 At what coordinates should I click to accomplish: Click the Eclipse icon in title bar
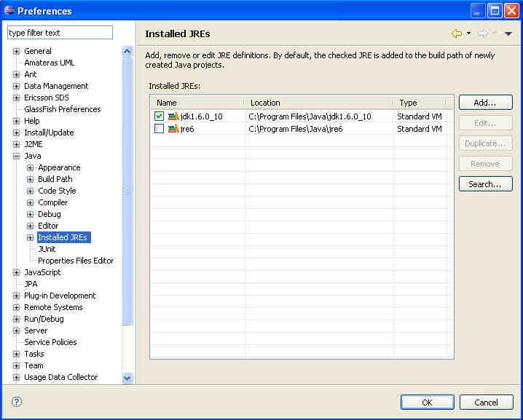click(9, 10)
